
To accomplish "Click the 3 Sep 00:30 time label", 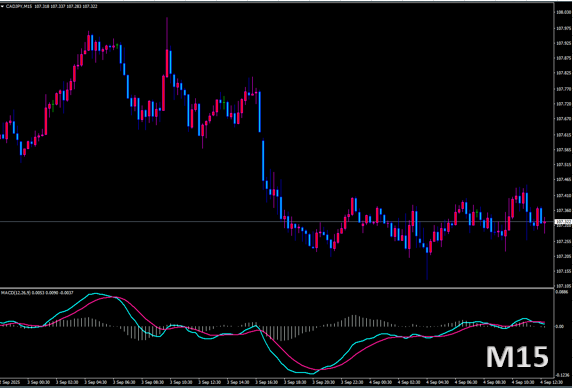I will point(39,382).
